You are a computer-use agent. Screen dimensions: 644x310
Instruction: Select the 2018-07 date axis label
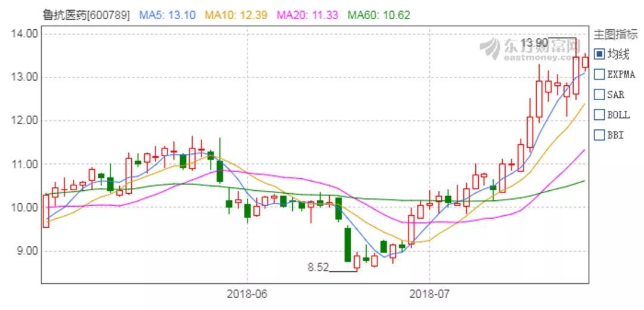point(430,294)
